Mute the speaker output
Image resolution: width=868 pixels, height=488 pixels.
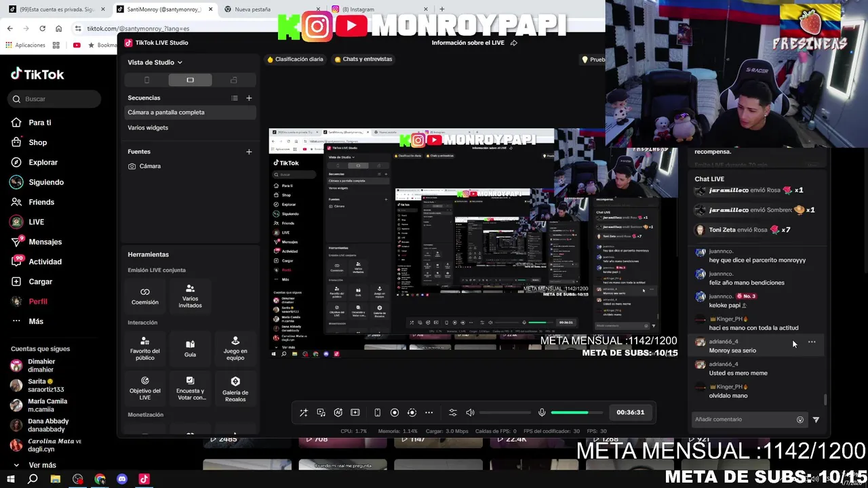470,412
